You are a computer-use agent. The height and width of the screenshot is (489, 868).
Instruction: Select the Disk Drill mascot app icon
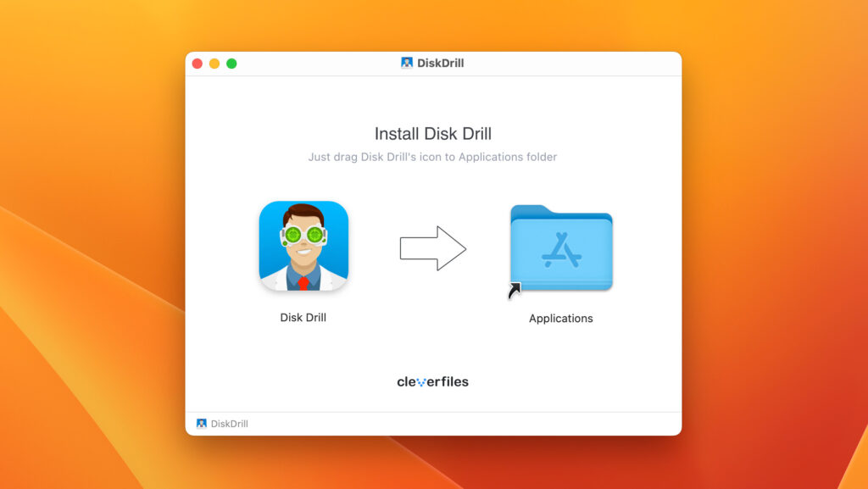pyautogui.click(x=303, y=246)
